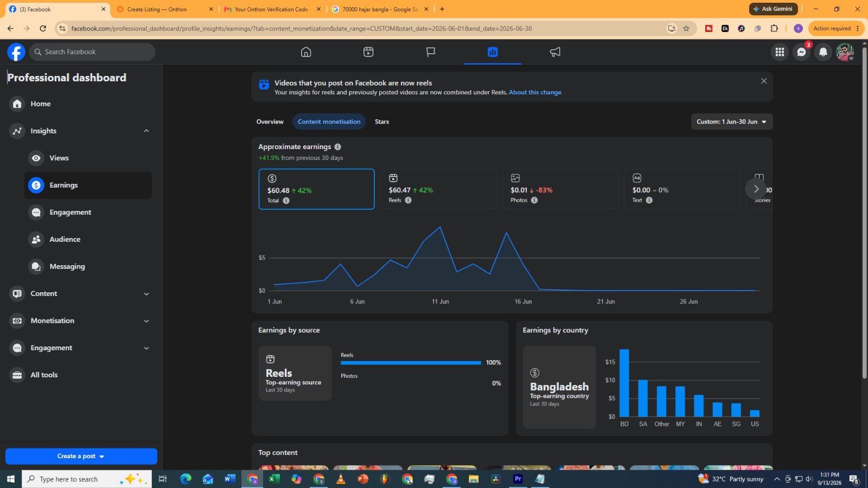Open the Facebook Home feed icon
Screen dimensions: 868x488
[x=306, y=52]
